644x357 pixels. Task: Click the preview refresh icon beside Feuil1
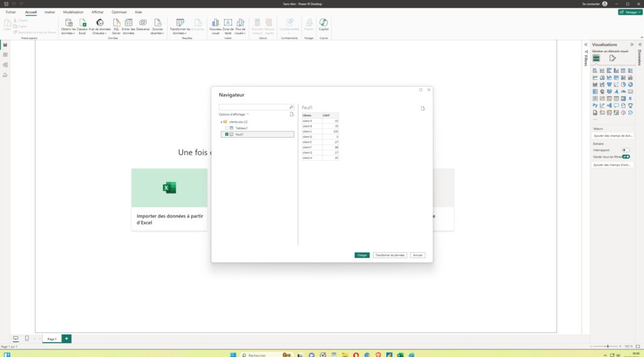point(423,108)
